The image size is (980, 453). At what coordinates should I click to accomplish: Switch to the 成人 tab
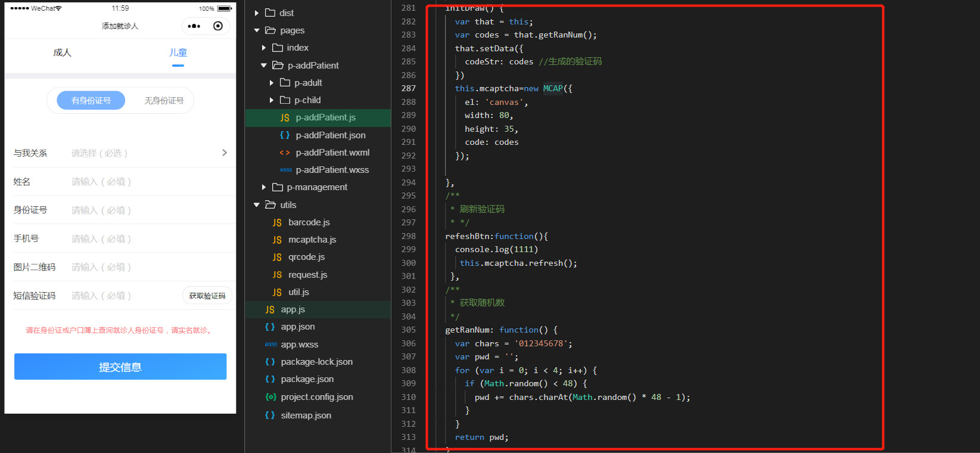point(62,52)
